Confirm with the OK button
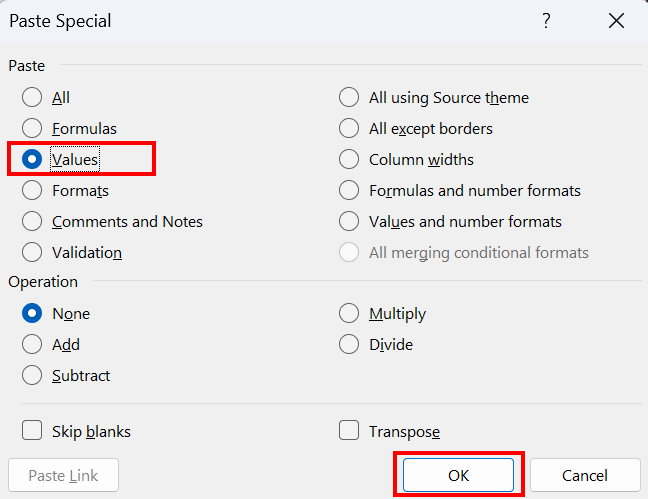The width and height of the screenshot is (648, 499). [458, 475]
